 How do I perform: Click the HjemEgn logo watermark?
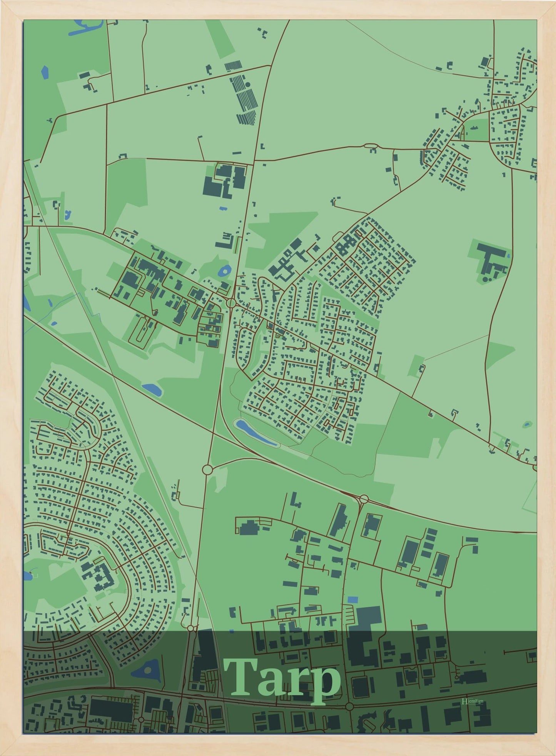472,701
